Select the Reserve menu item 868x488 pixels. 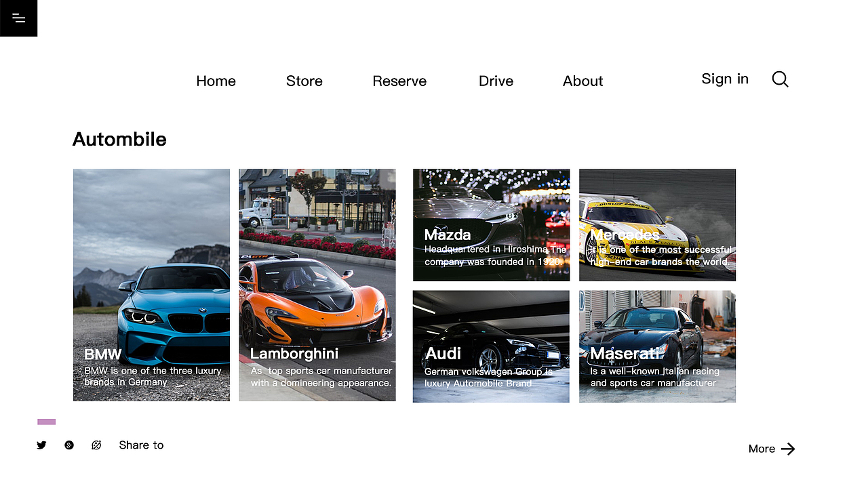tap(399, 81)
